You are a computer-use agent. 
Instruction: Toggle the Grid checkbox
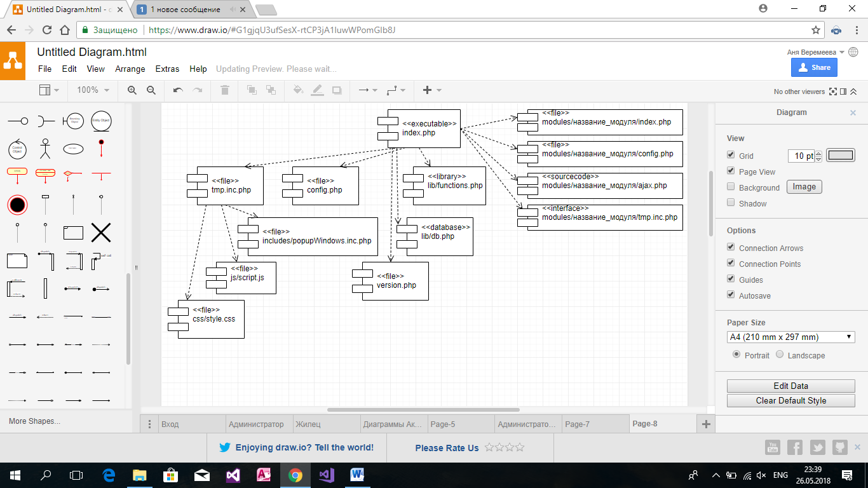(x=731, y=156)
